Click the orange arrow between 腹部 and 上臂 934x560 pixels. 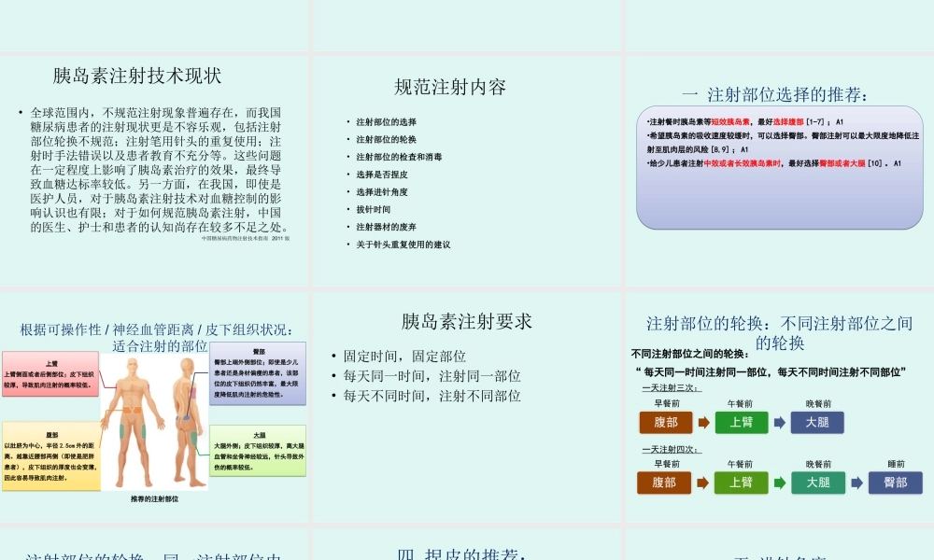pos(703,422)
